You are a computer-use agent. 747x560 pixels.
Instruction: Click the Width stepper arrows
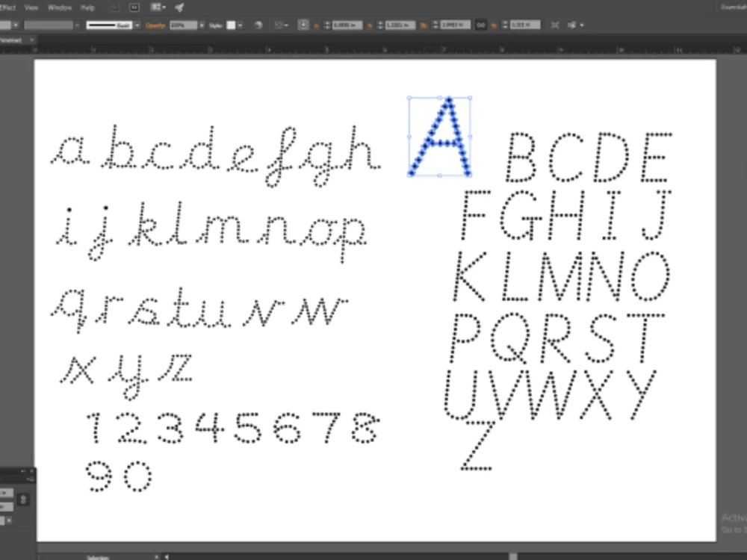point(435,25)
